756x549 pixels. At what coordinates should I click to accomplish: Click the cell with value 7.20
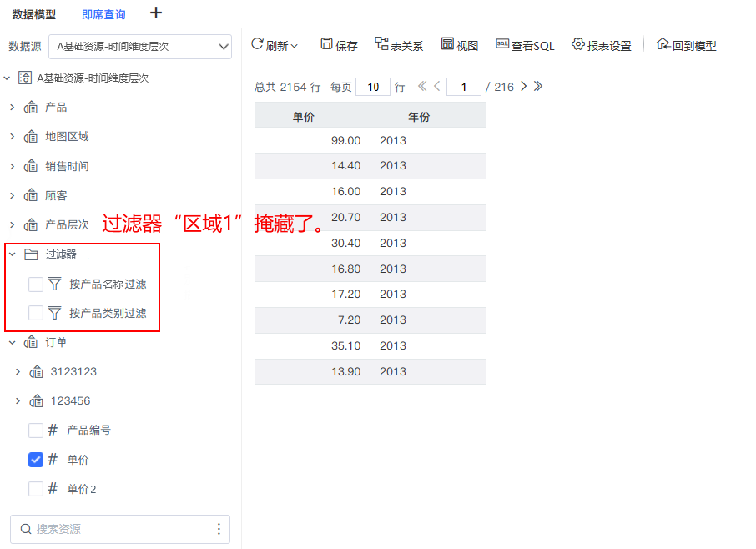tap(312, 320)
